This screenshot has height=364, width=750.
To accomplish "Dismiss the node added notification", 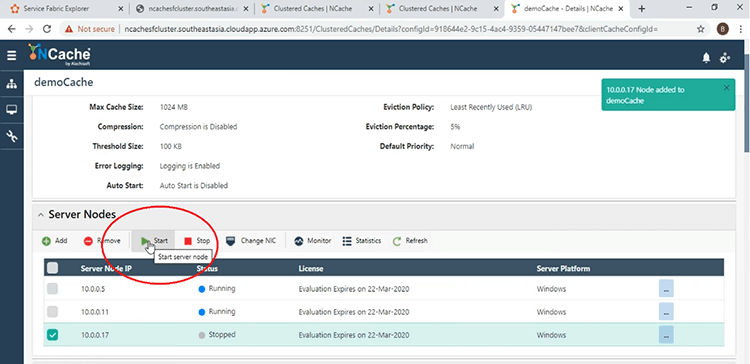I will point(727,88).
